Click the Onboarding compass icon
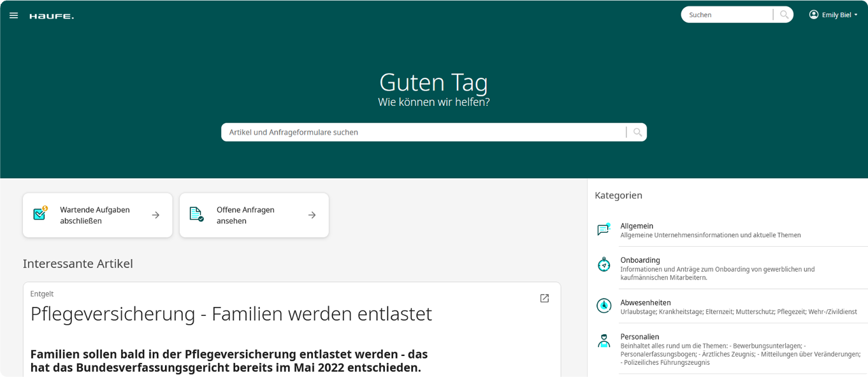 (x=604, y=264)
